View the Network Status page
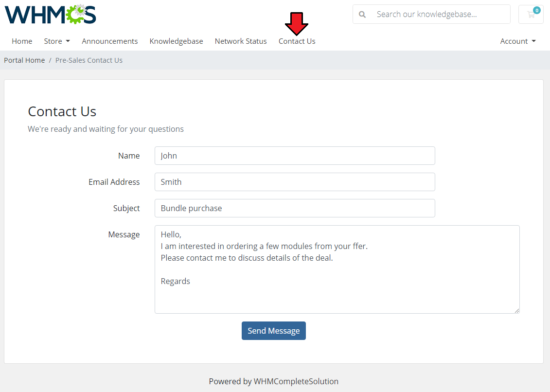 [x=241, y=41]
